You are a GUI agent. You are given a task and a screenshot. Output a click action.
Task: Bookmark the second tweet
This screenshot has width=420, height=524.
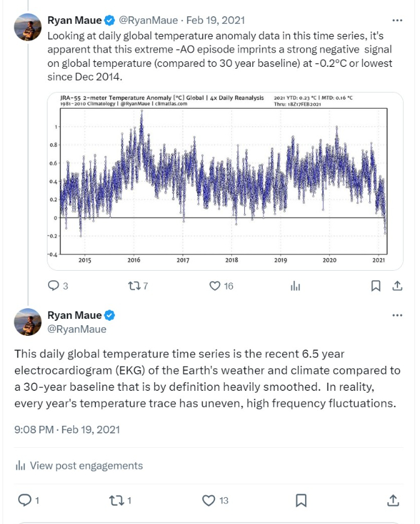pos(301,500)
